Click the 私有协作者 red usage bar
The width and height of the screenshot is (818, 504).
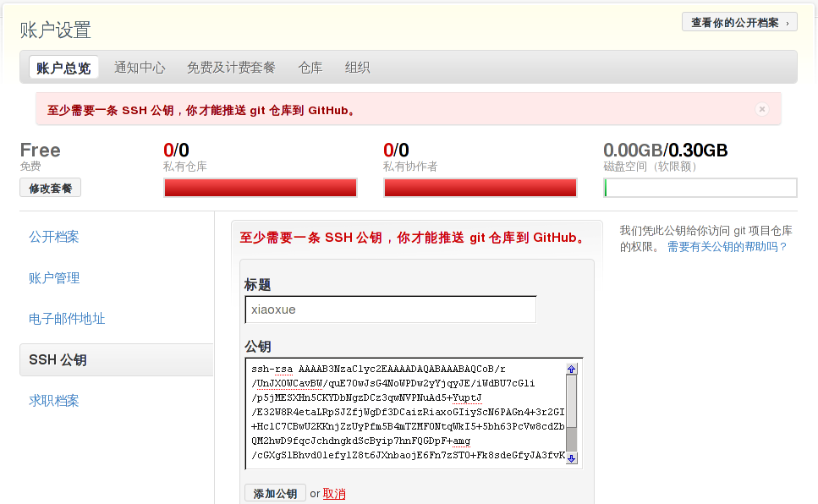[480, 188]
